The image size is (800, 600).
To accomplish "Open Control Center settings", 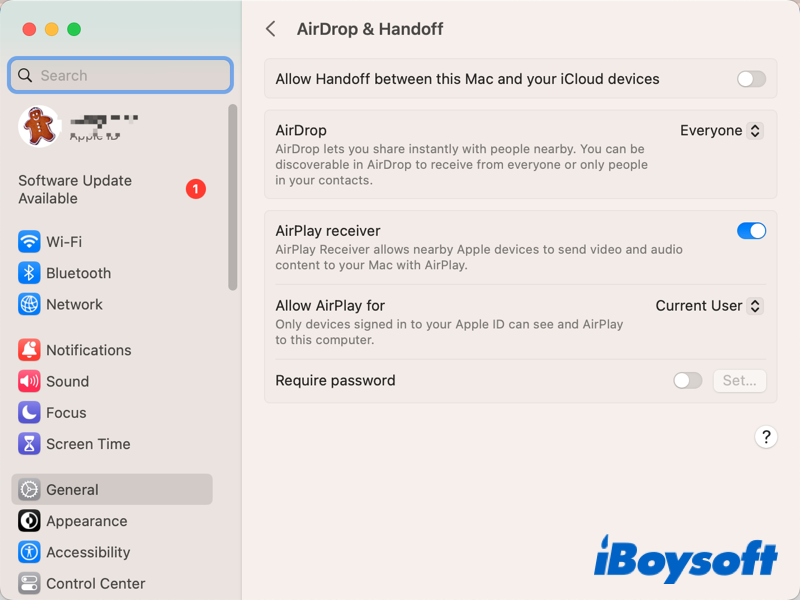I will (x=95, y=583).
